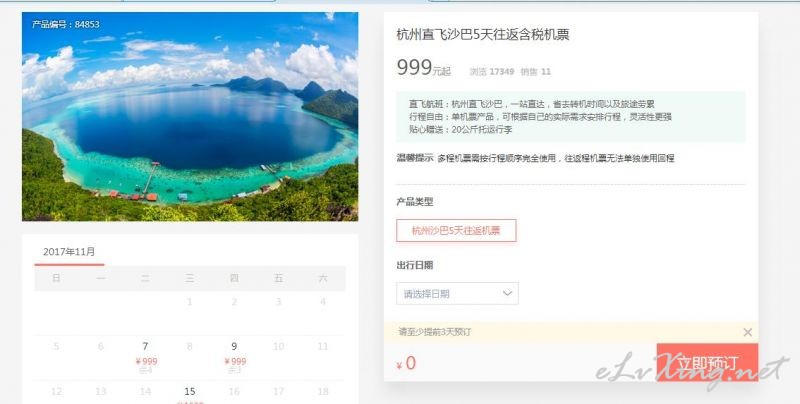Screen dimensions: 800x404
Task: Open the Sabah island product photo
Action: point(190,116)
